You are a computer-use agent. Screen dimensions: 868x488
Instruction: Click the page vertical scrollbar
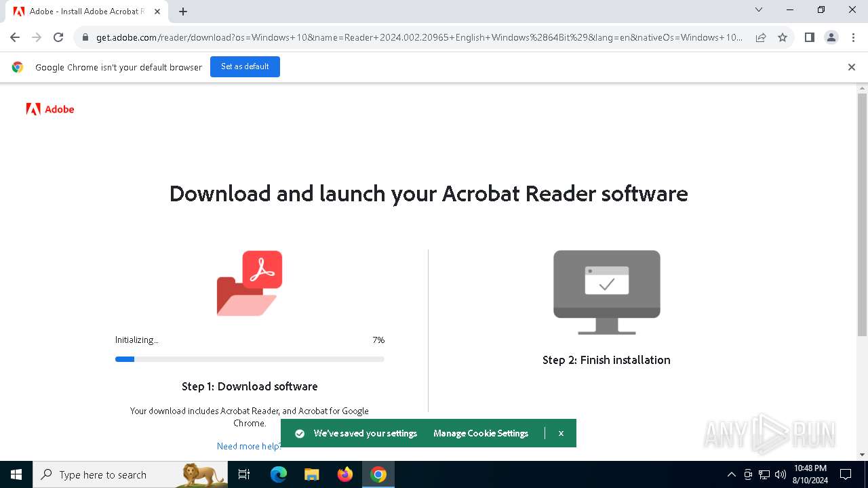pyautogui.click(x=862, y=215)
